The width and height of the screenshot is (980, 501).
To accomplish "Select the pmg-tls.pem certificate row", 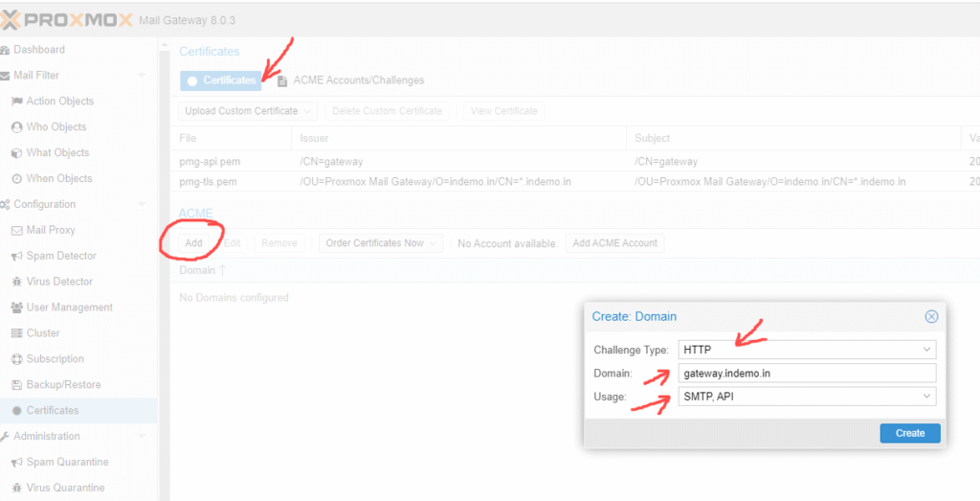I will tap(575, 182).
